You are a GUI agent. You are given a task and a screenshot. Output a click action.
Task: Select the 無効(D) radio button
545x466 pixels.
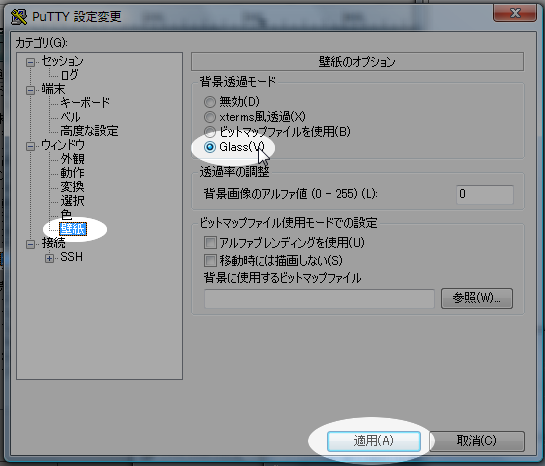click(x=210, y=102)
